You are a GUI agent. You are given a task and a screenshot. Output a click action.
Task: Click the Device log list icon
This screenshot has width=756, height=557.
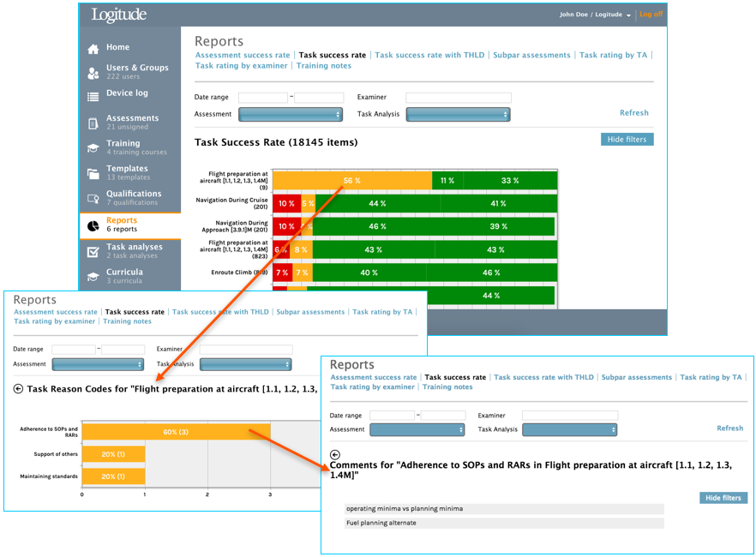point(93,97)
